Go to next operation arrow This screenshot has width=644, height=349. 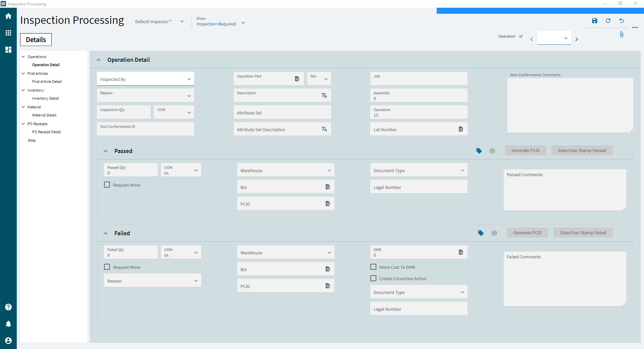pyautogui.click(x=577, y=39)
